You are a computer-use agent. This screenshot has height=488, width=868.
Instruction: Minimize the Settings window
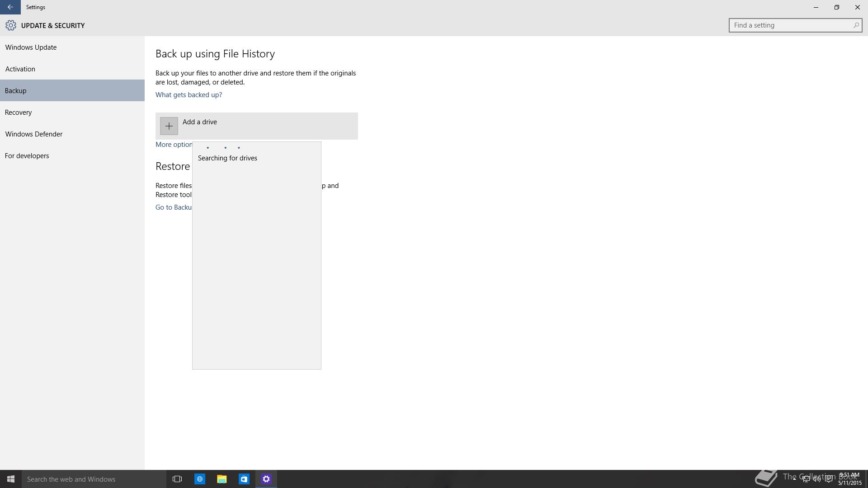pyautogui.click(x=816, y=7)
